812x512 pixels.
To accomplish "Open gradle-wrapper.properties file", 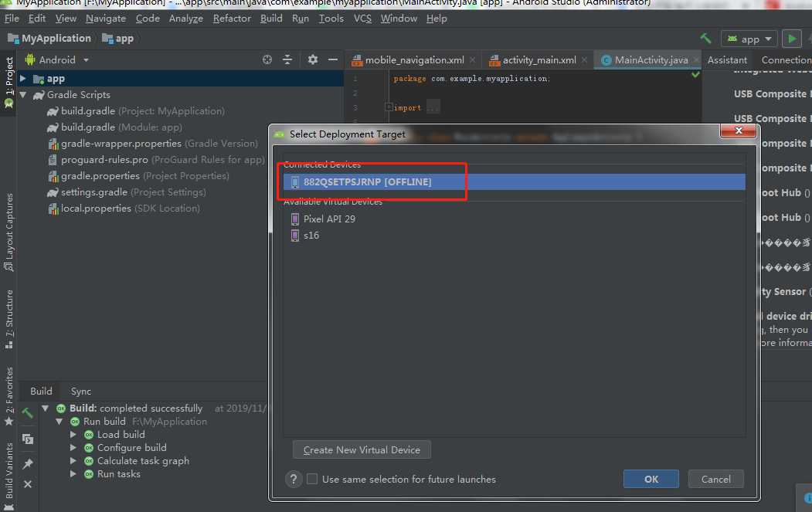I will click(x=153, y=144).
